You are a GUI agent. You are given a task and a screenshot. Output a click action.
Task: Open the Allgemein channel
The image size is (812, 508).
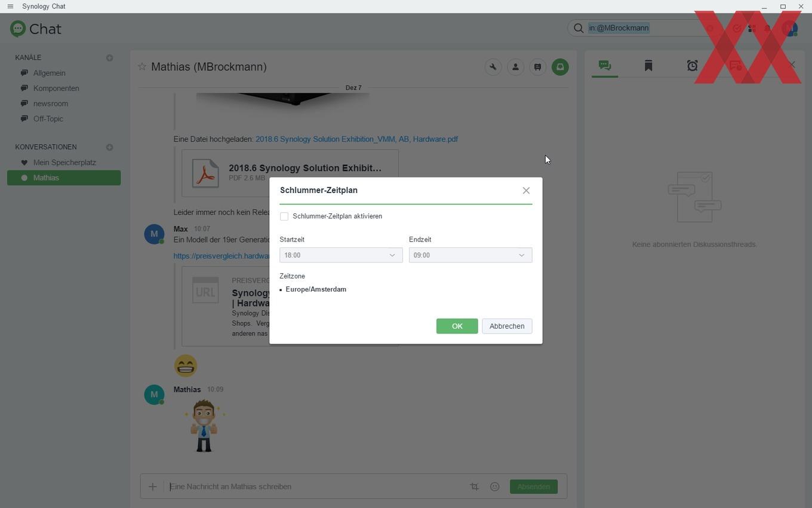(x=50, y=73)
